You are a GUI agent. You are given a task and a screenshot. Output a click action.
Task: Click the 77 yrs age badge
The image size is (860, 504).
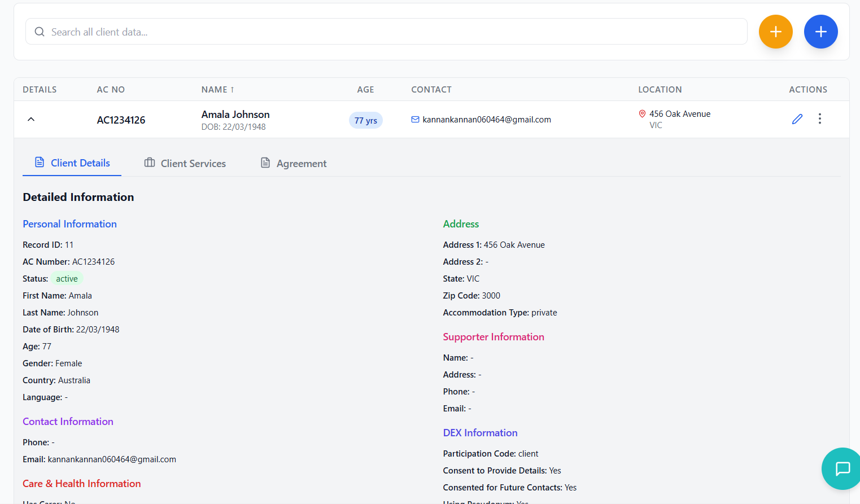point(365,121)
